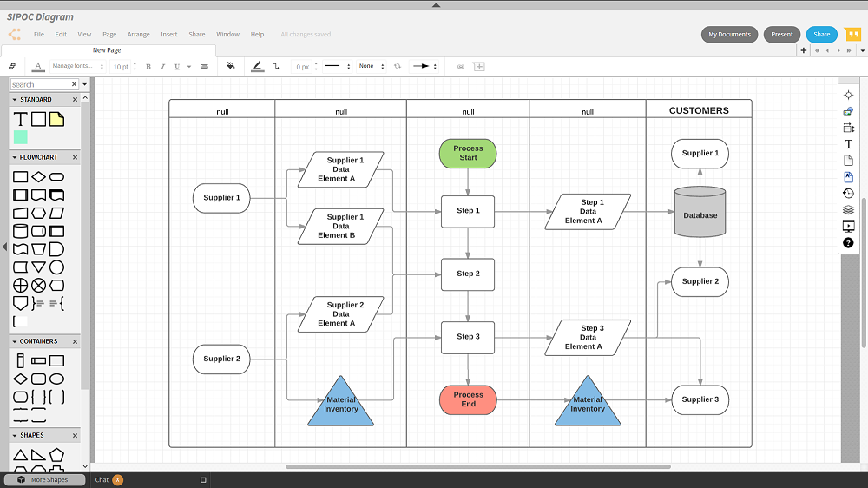Screen dimensions: 868x488
Task: Open the revision history clock icon
Action: coord(848,194)
